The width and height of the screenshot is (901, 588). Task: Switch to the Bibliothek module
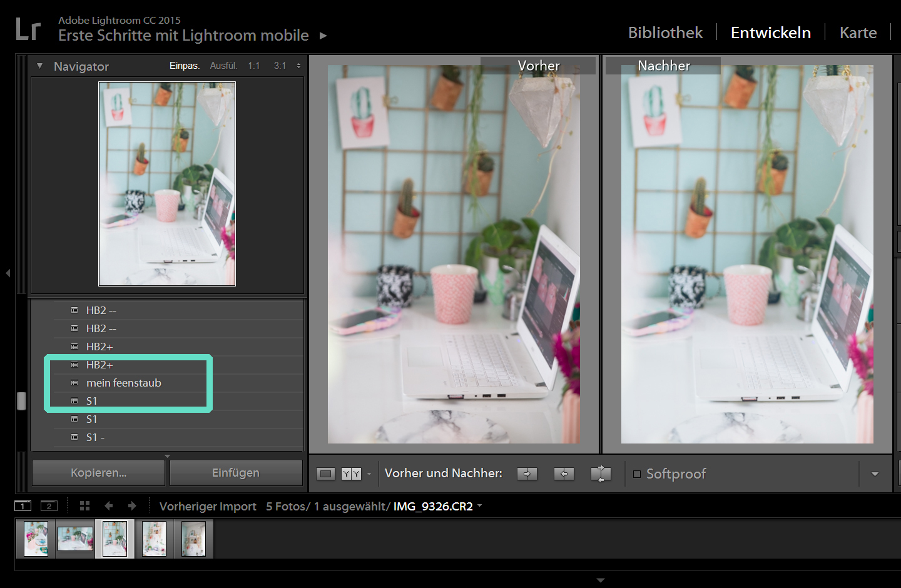pyautogui.click(x=665, y=33)
